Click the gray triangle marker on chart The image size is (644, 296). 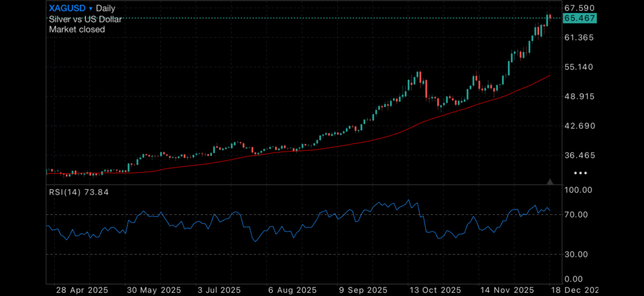click(550, 182)
